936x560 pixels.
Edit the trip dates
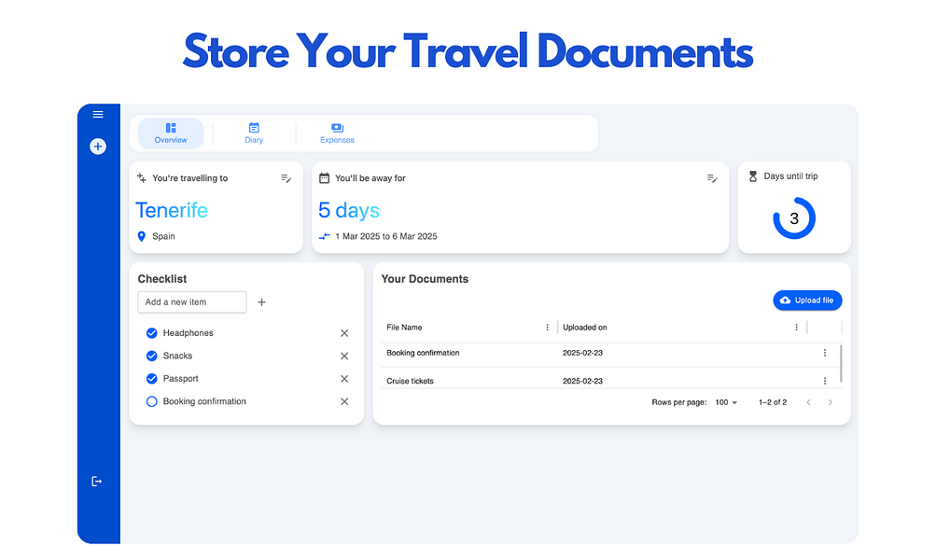(x=712, y=178)
